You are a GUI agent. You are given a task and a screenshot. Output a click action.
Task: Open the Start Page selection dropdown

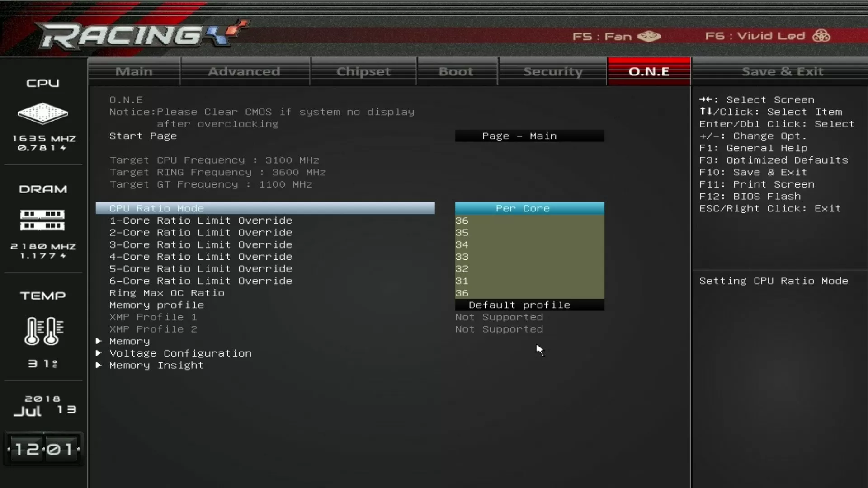point(529,136)
